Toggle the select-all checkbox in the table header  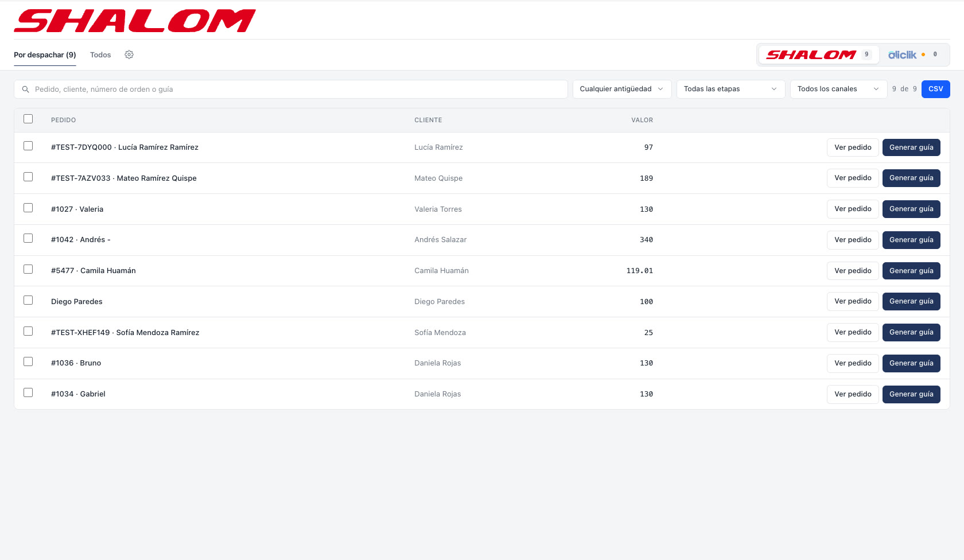(28, 119)
